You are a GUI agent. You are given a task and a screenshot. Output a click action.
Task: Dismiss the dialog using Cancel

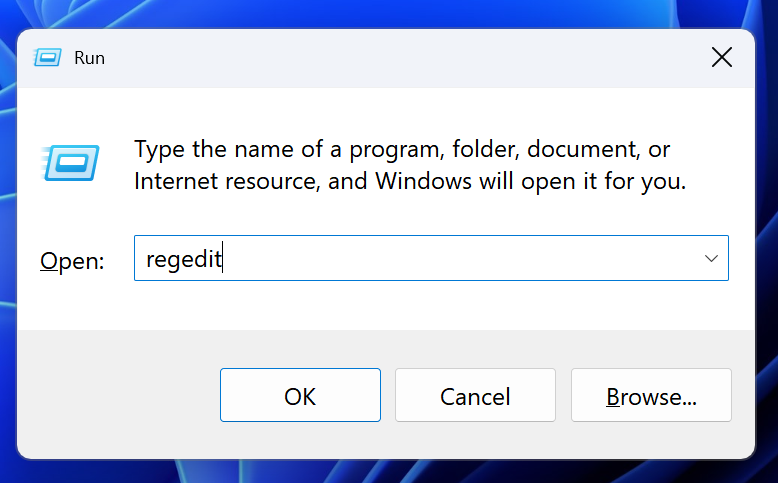click(x=475, y=395)
